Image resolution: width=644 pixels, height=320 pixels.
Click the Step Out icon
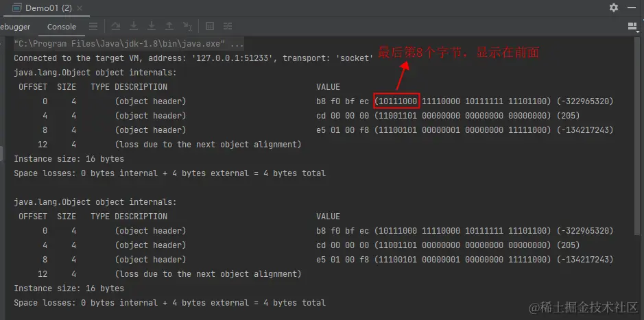pos(169,27)
